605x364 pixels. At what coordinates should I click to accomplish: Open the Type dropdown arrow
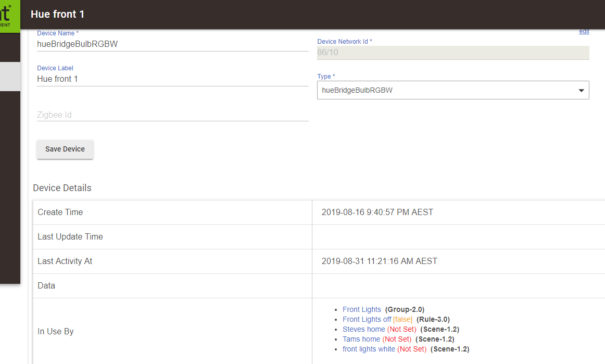tap(581, 90)
